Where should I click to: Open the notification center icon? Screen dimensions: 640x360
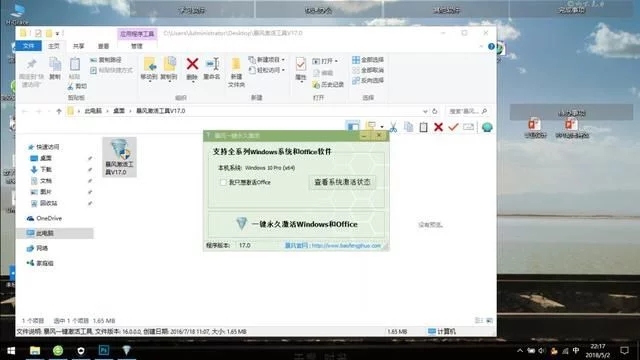624,351
